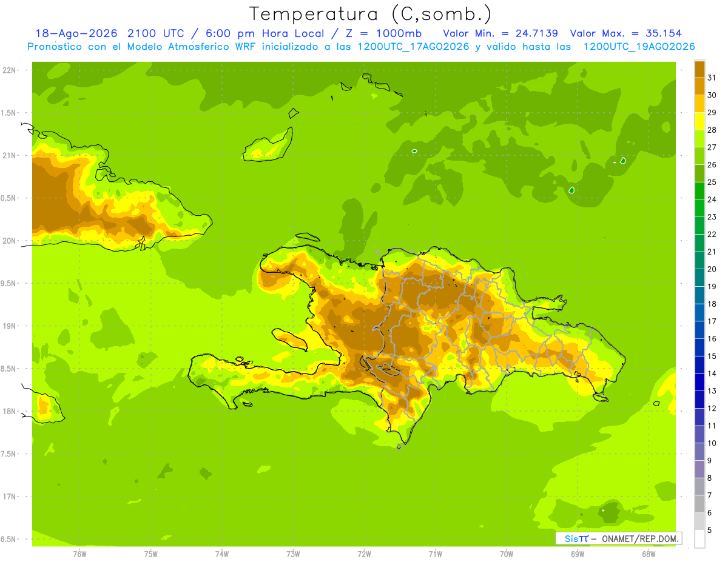The height and width of the screenshot is (562, 728).
Task: Click the '22N' latitude axis label
Action: point(10,70)
